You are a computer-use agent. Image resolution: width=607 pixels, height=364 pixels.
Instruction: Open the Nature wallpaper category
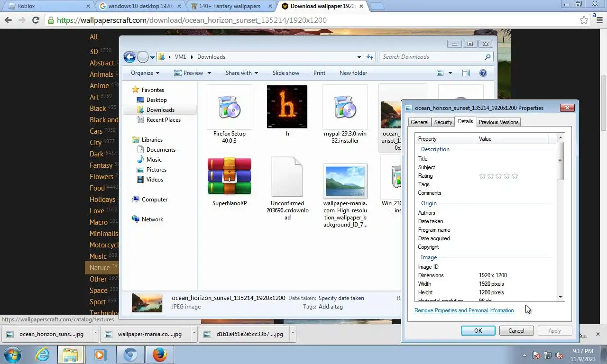[x=100, y=268]
